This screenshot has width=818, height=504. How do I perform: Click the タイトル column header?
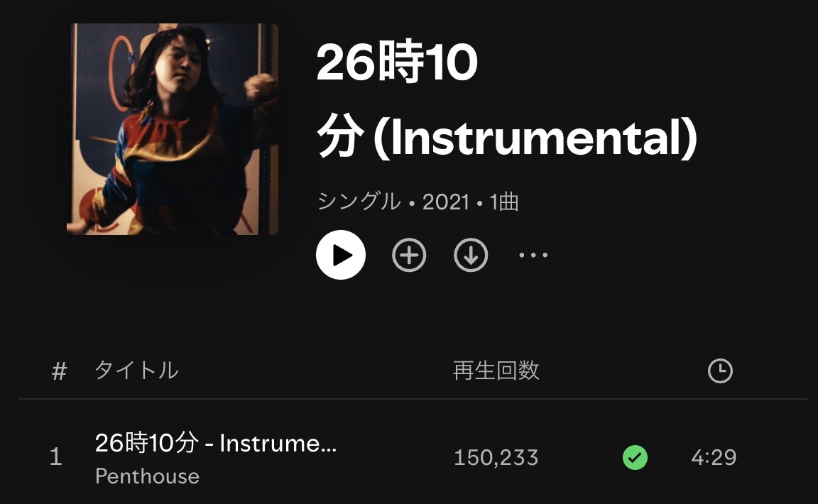click(x=136, y=371)
